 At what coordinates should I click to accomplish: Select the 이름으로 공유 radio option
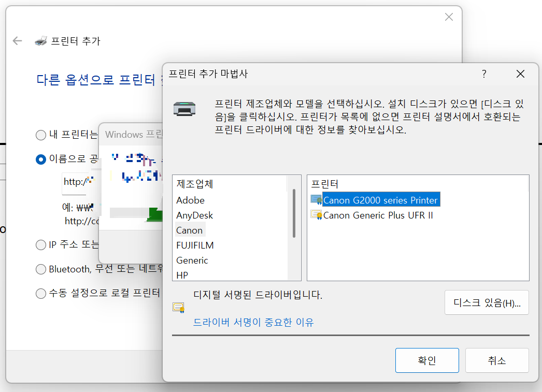tap(41, 159)
